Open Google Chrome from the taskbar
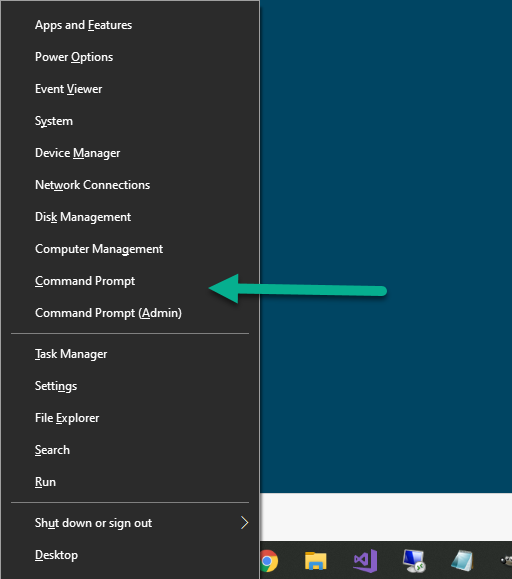 pos(269,561)
